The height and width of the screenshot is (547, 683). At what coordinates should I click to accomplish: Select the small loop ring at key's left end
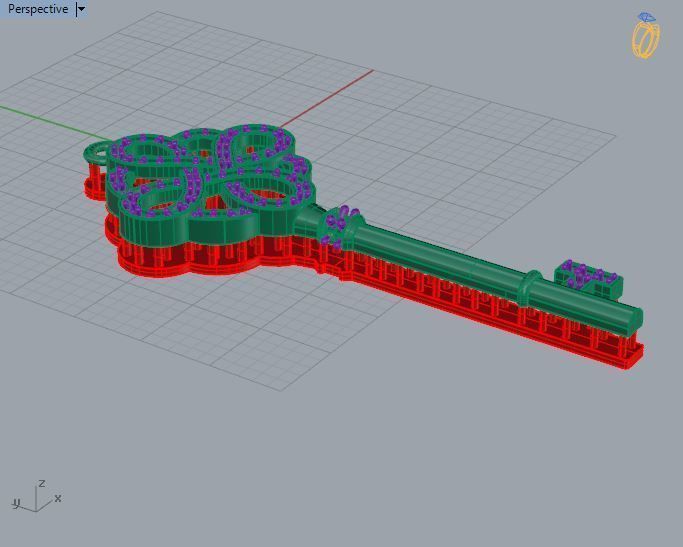(97, 152)
